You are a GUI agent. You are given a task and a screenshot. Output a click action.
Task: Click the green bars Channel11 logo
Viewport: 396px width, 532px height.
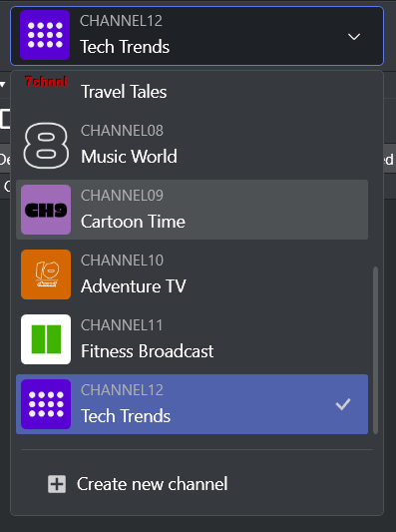[46, 339]
